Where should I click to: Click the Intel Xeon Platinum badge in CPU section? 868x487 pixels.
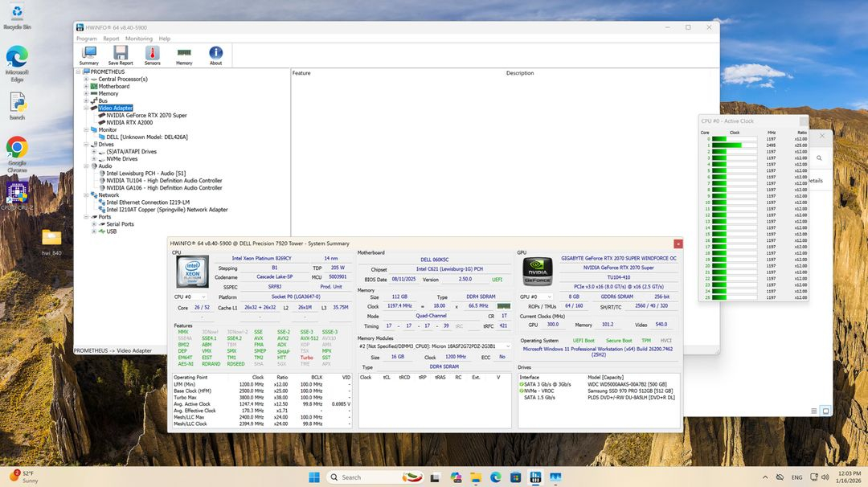[x=191, y=271]
